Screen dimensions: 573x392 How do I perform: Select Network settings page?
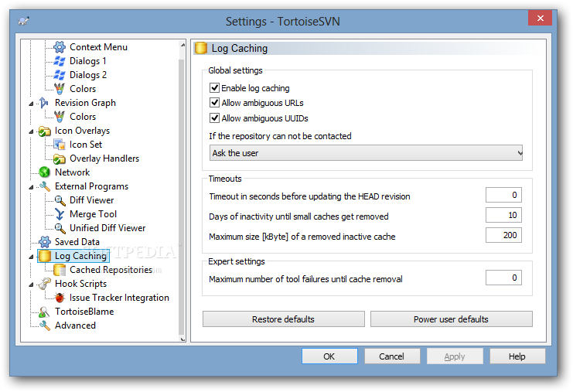(x=73, y=172)
